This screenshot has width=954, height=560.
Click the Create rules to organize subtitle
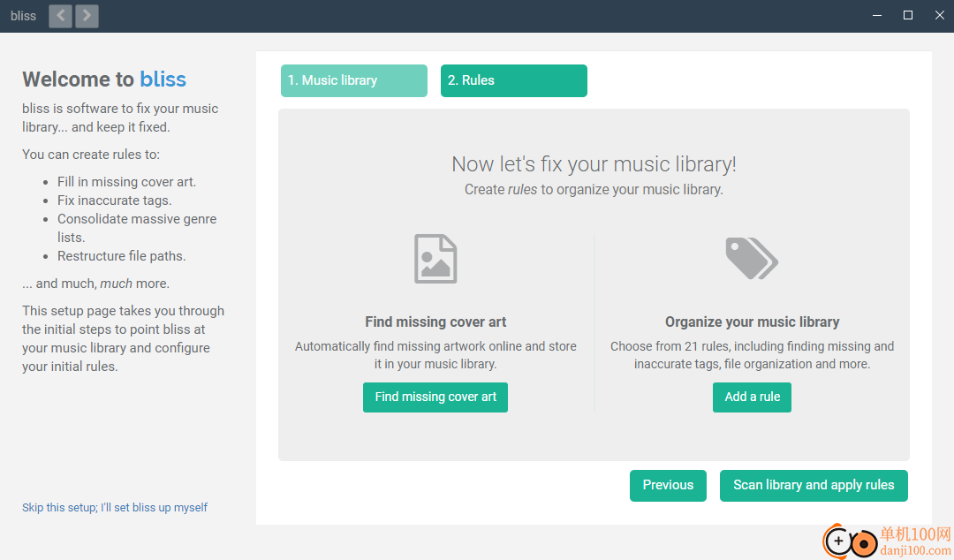594,190
